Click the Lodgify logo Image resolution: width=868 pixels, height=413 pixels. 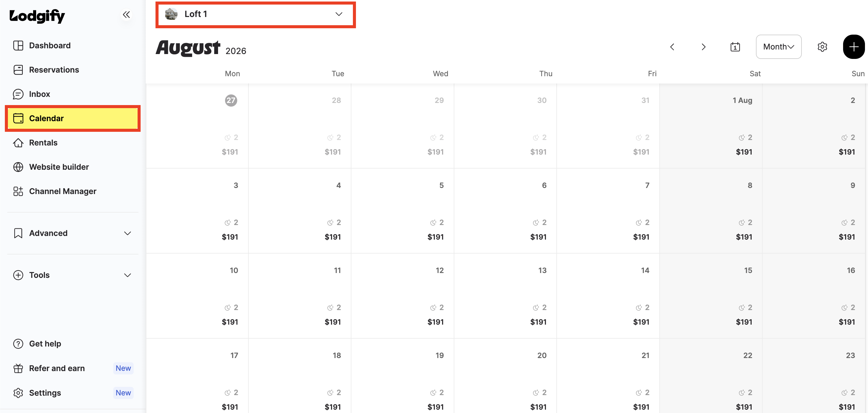point(37,16)
